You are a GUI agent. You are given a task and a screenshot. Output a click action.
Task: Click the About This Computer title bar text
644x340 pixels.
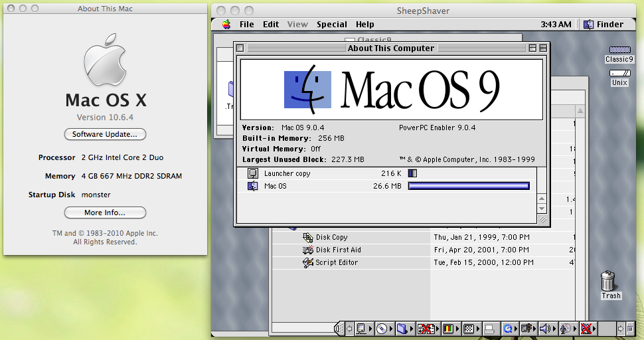tap(390, 48)
